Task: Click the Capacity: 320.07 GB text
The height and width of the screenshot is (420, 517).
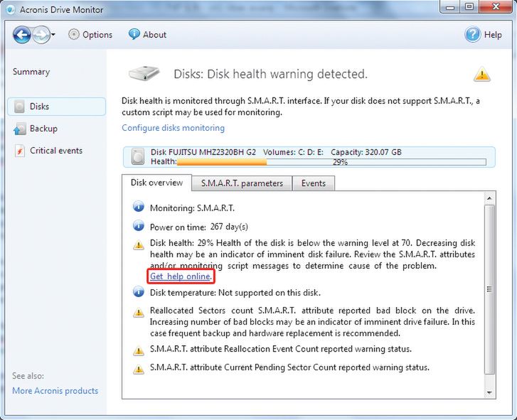Action: (x=366, y=152)
